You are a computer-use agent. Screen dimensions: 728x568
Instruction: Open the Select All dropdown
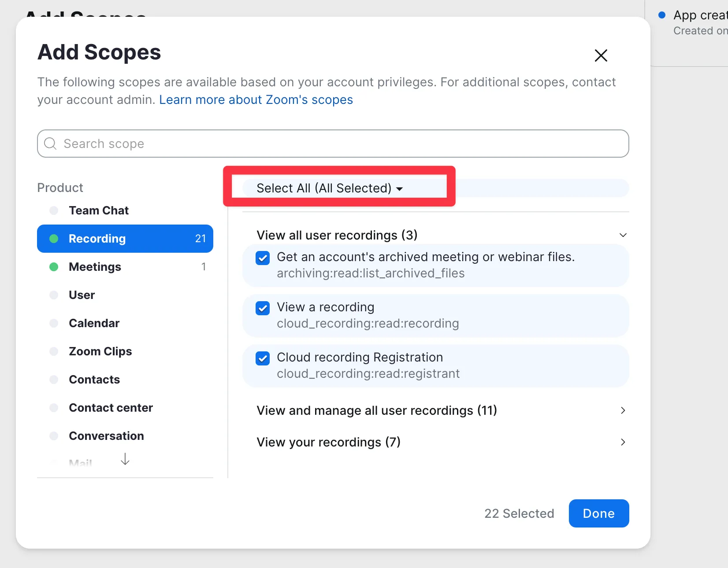pyautogui.click(x=330, y=188)
